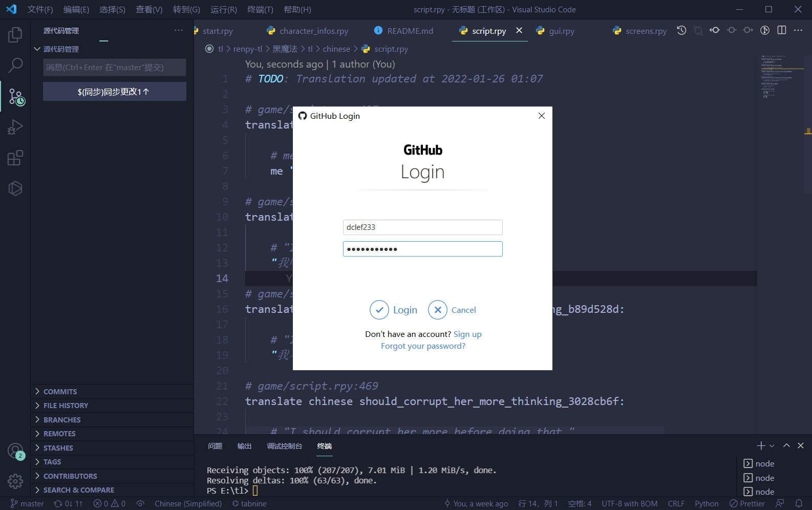The width and height of the screenshot is (812, 510).
Task: Open the Search view in activity bar
Action: coord(15,66)
